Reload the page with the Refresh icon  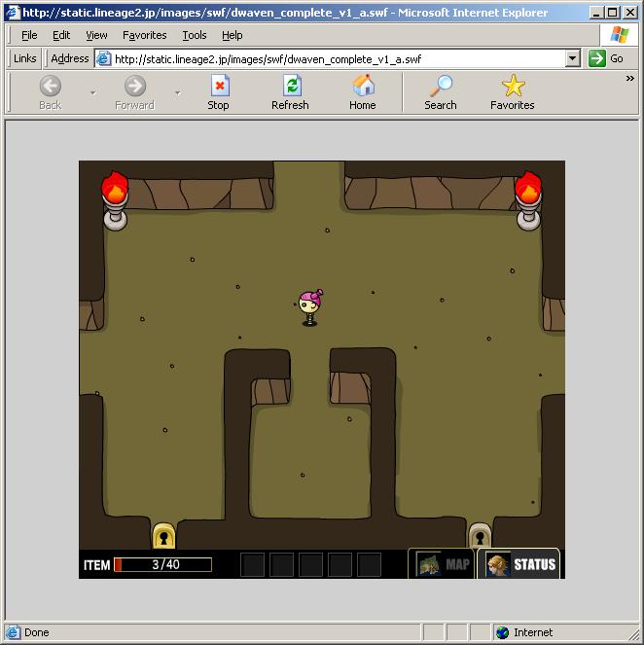290,92
